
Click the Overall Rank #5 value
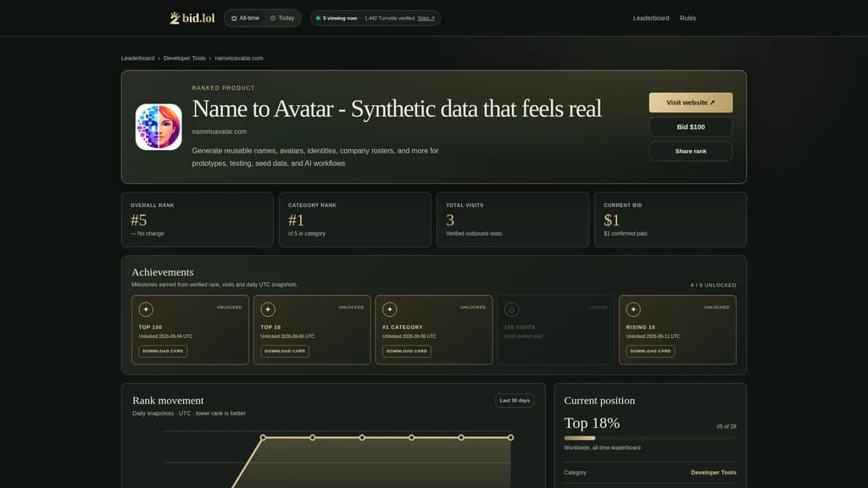pos(139,220)
